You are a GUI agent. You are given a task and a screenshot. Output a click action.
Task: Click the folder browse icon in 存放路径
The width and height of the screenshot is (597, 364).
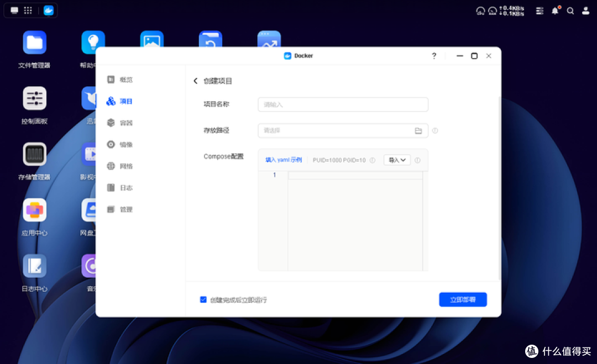point(418,130)
